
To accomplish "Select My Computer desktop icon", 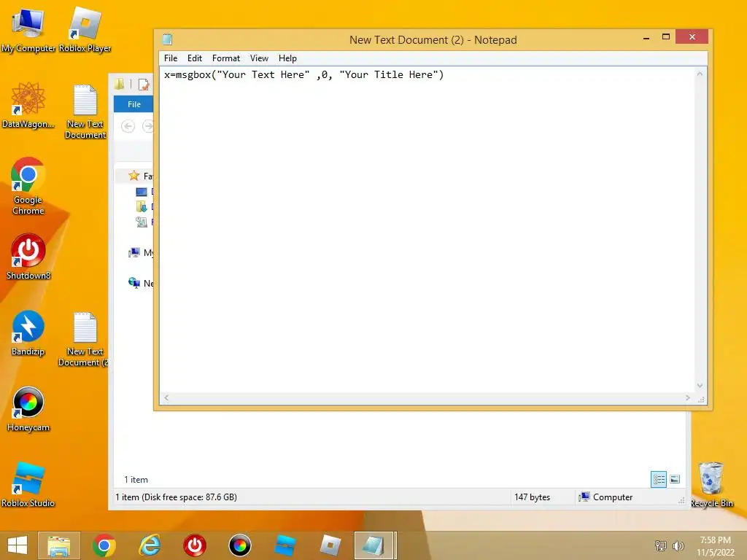I will pos(28,31).
